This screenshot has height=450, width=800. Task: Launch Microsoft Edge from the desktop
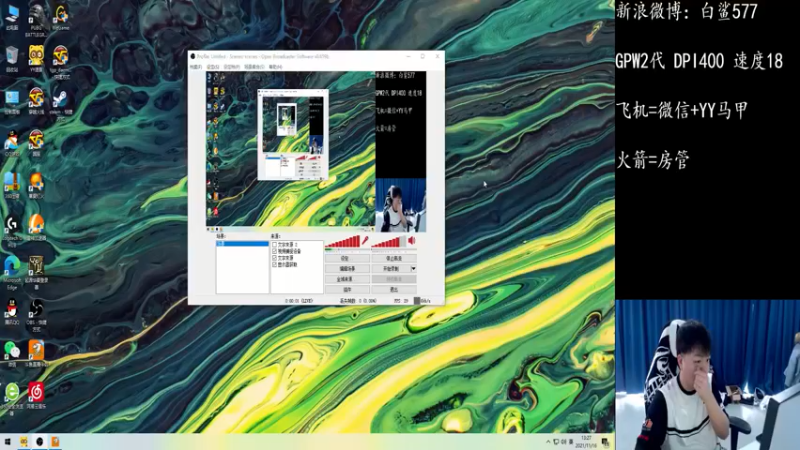coord(12,271)
